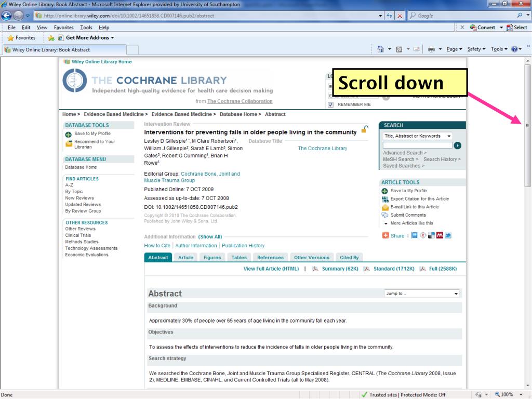The width and height of the screenshot is (532, 399).
Task: Click the round search go button
Action: pos(457,145)
